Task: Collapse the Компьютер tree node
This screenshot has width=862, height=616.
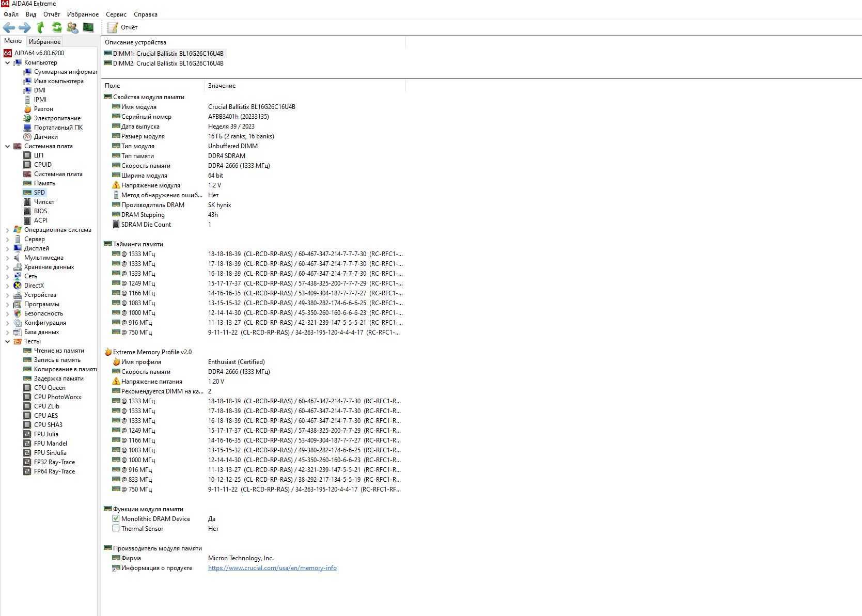Action: coord(7,62)
